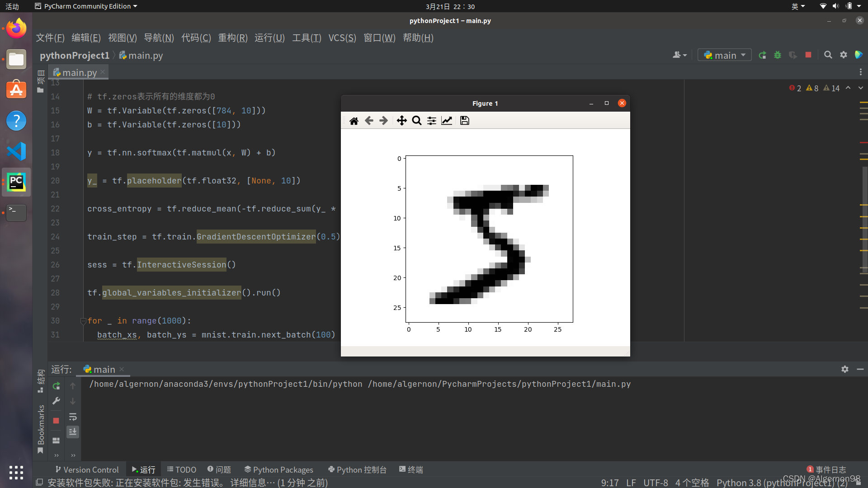Select the Pan tool in Figure 1
Screen dimensions: 868x488
401,121
